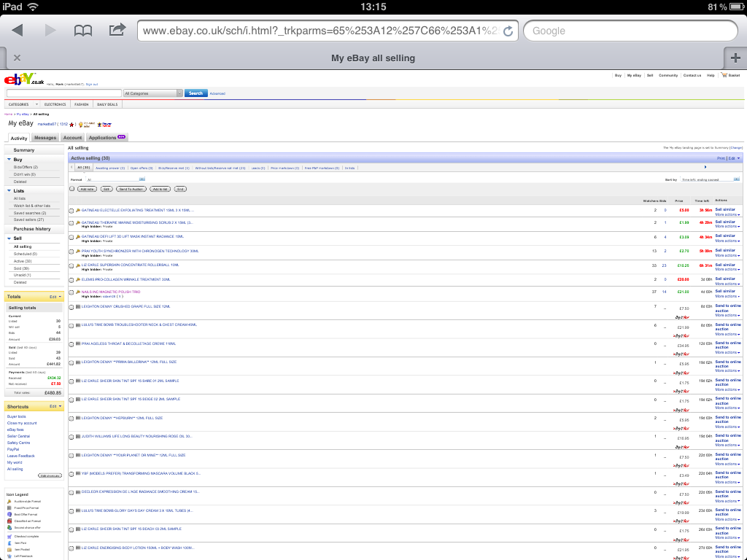Screen dimensions: 747x560
Task: Open Active selling header Edit dropdown
Action: 734,158
